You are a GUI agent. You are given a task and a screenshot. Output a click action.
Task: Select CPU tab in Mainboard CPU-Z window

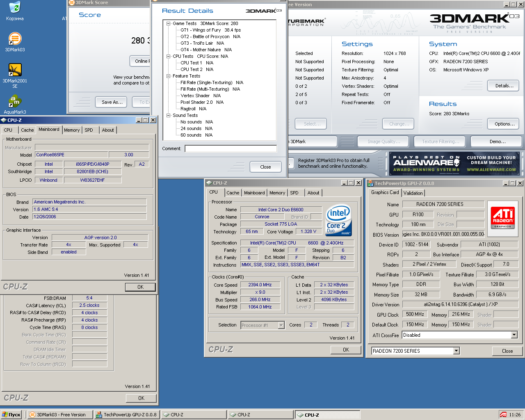point(8,130)
